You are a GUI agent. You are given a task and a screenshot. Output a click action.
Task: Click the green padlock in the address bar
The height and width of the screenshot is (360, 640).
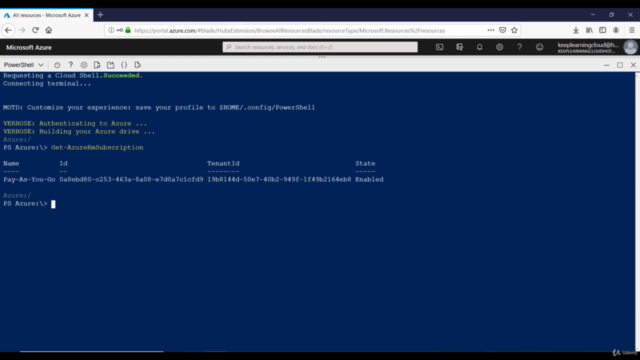click(x=128, y=30)
